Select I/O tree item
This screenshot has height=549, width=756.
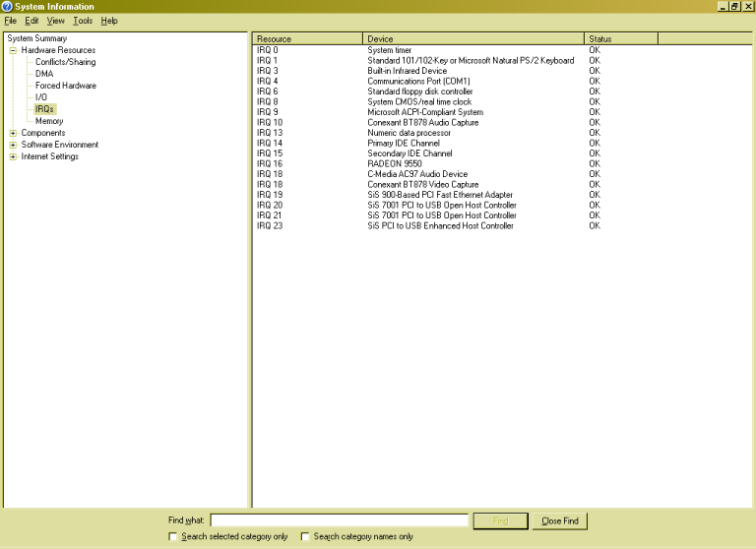(41, 97)
